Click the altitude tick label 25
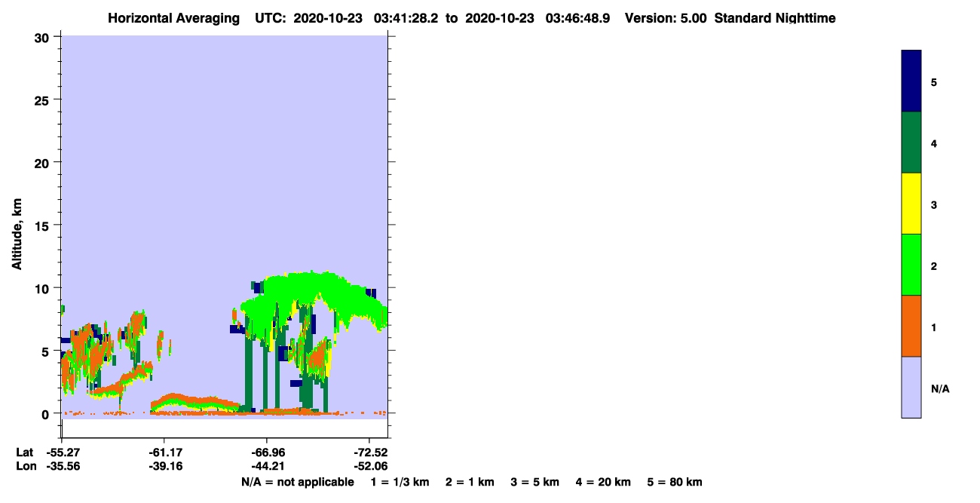980x503 pixels. (44, 100)
